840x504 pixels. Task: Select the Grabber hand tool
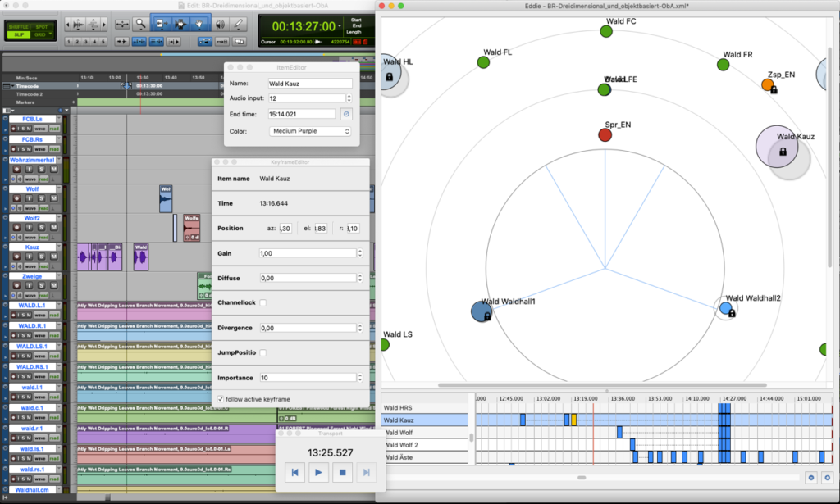[199, 24]
